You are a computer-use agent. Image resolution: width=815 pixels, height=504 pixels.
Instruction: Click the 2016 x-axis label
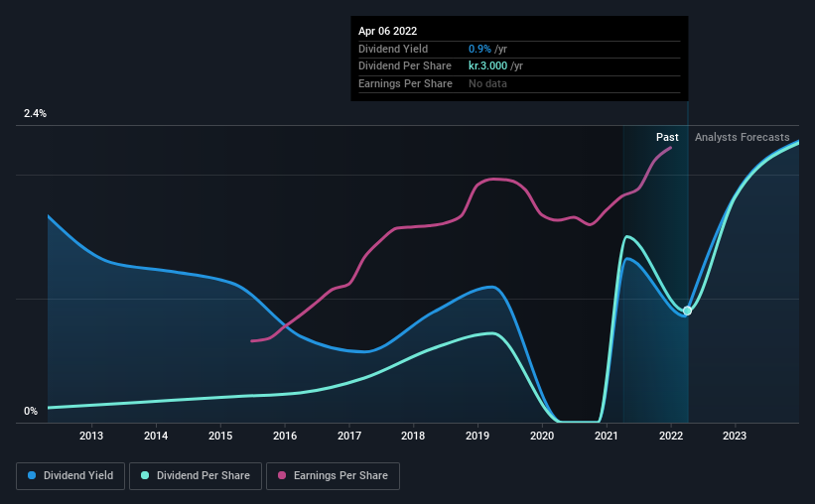tap(285, 436)
